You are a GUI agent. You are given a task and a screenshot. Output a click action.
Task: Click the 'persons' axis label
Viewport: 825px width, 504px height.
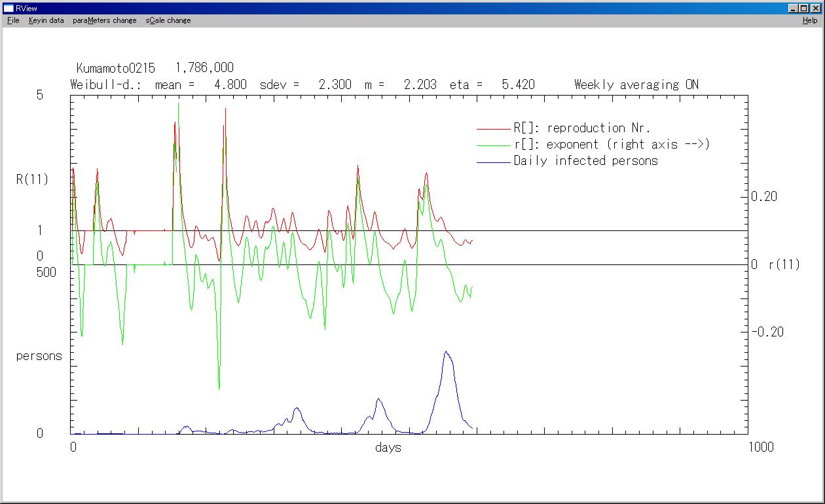pos(39,357)
